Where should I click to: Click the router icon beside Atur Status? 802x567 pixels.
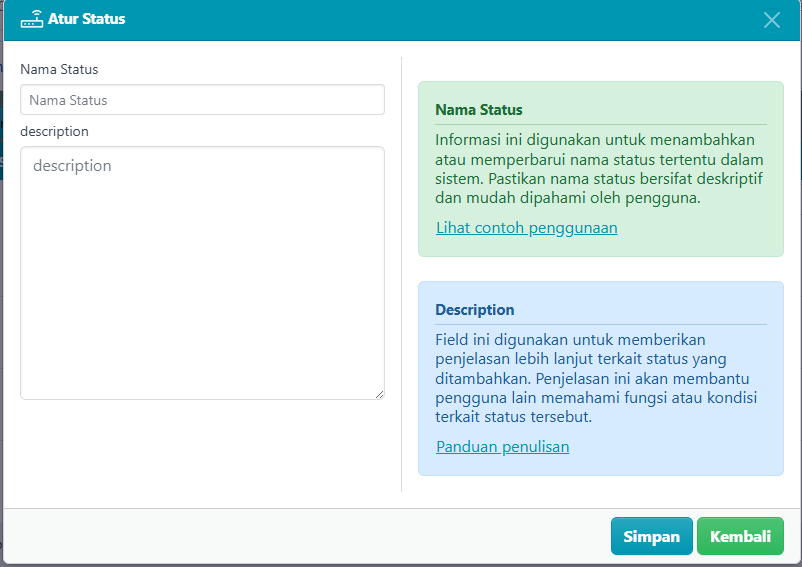pos(32,19)
